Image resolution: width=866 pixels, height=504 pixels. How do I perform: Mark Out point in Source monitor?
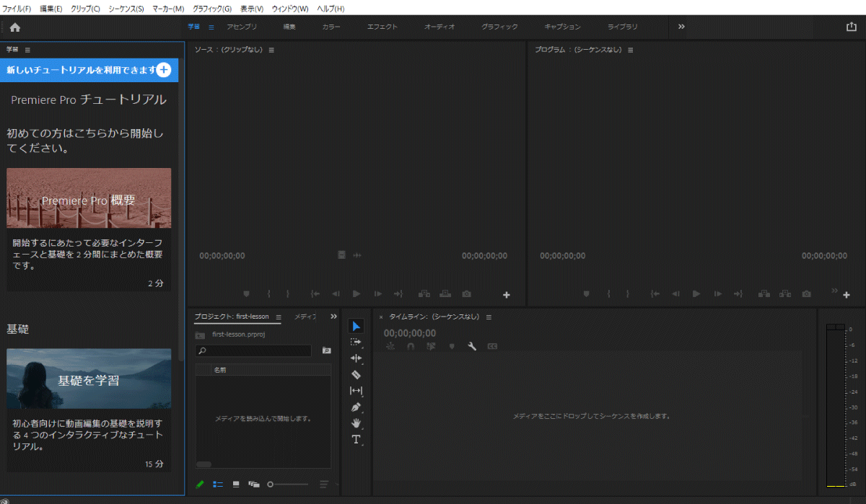click(287, 294)
